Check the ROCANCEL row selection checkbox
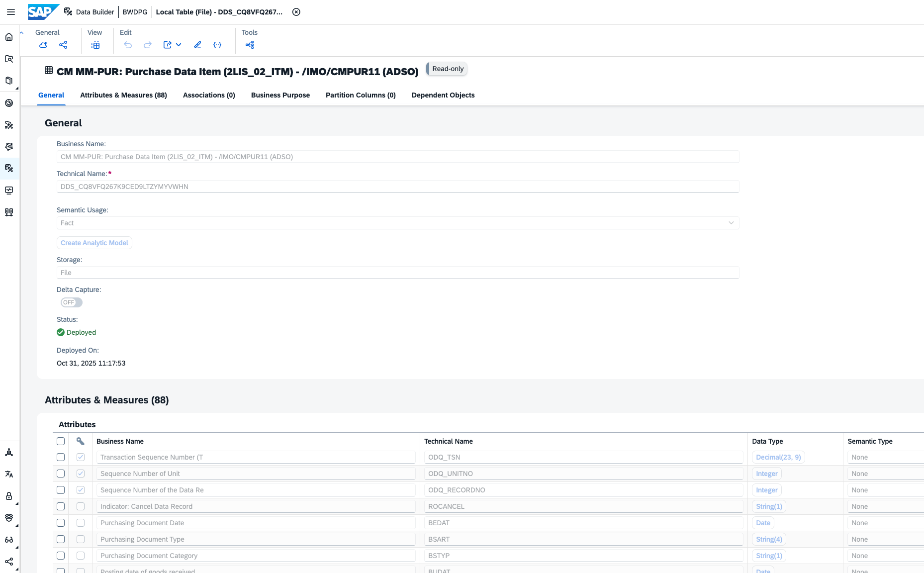924x573 pixels. click(61, 506)
